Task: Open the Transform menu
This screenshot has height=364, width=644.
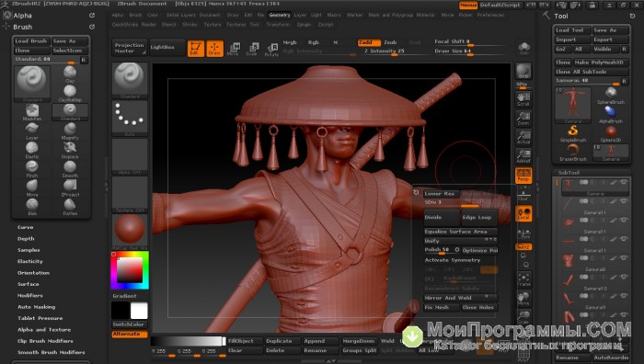Action: 278,25
